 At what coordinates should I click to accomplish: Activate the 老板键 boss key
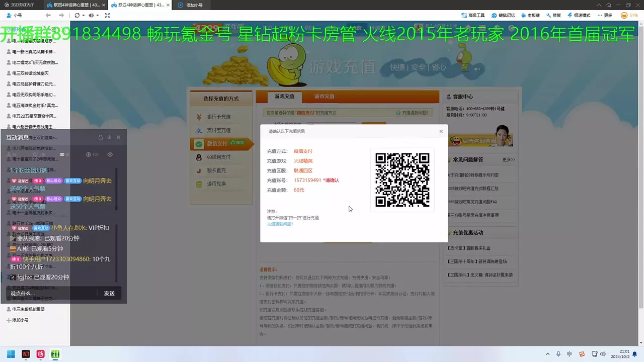click(x=530, y=15)
